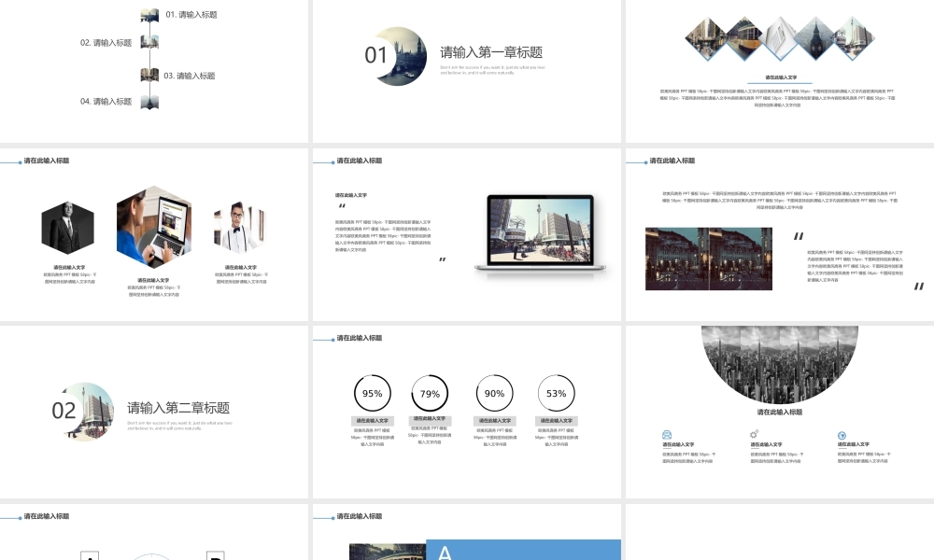Select the underlined '请在此输入文字' caption below the diamonds
The width and height of the screenshot is (934, 560).
click(780, 77)
